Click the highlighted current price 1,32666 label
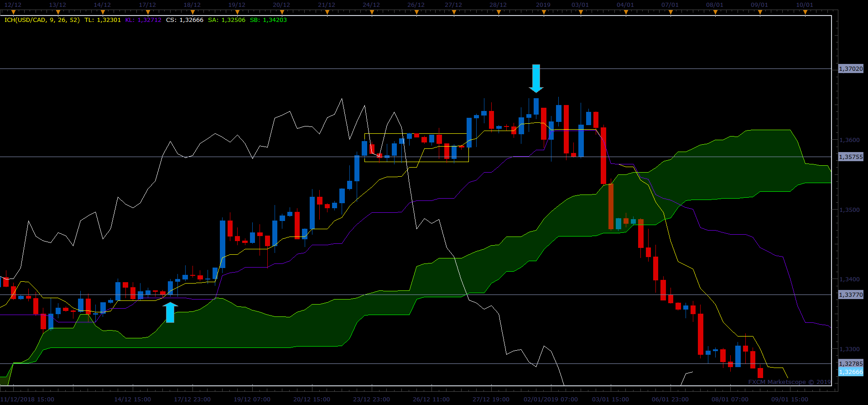The image size is (868, 405). tap(851, 372)
